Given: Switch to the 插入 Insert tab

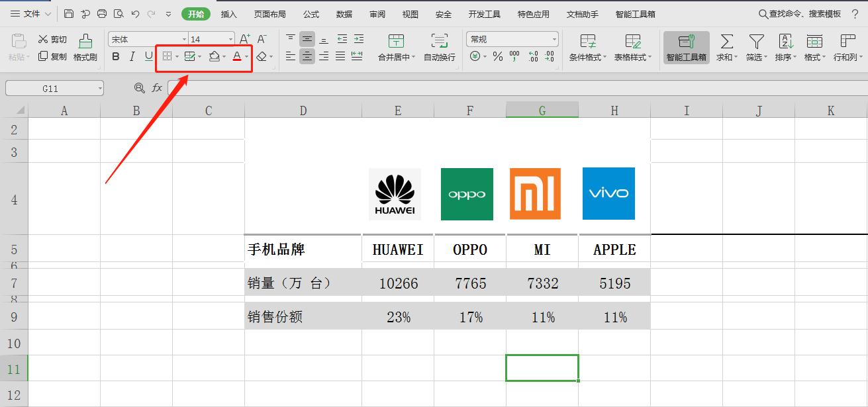Looking at the screenshot, I should [x=228, y=14].
